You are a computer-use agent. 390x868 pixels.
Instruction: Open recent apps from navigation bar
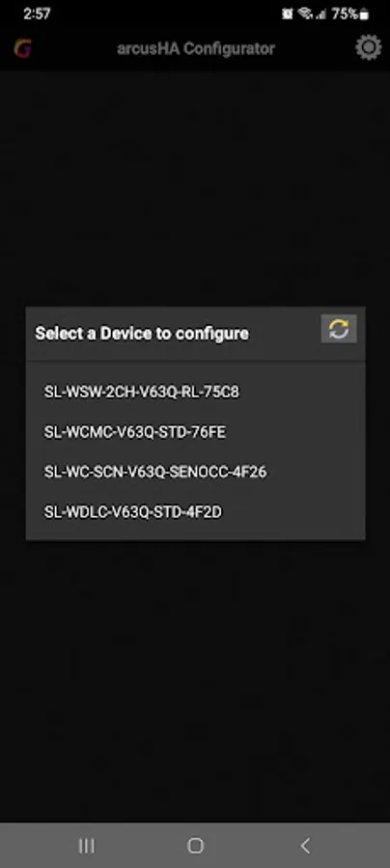point(86,845)
